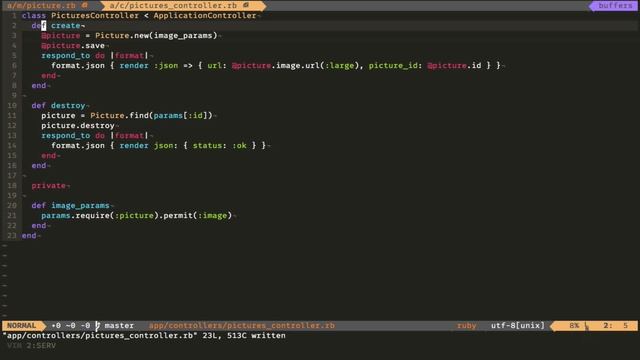
Task: Click 'image_params' method definition on line 20
Action: coord(80,206)
